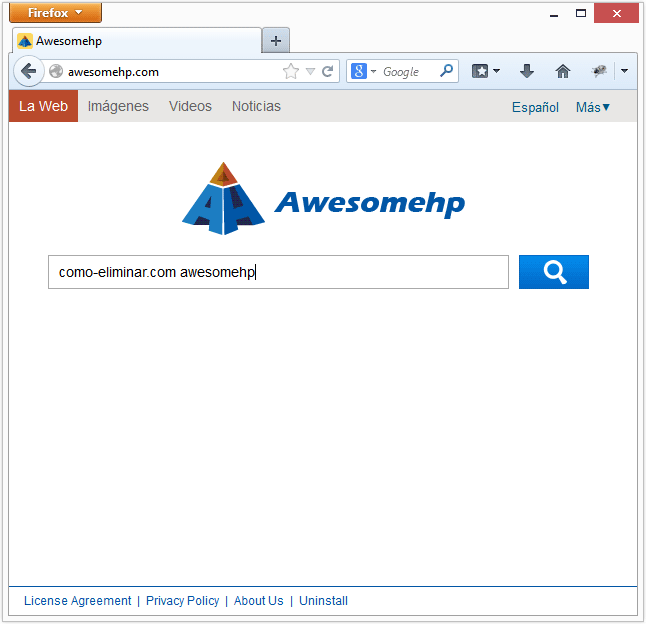Go to the Home page icon

(x=563, y=71)
